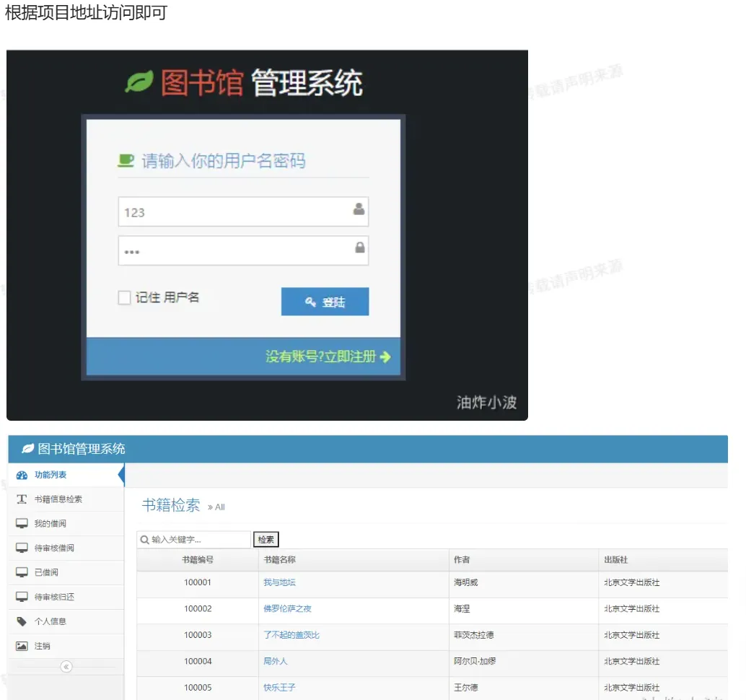Click the green coffee cup icon

coord(126,160)
